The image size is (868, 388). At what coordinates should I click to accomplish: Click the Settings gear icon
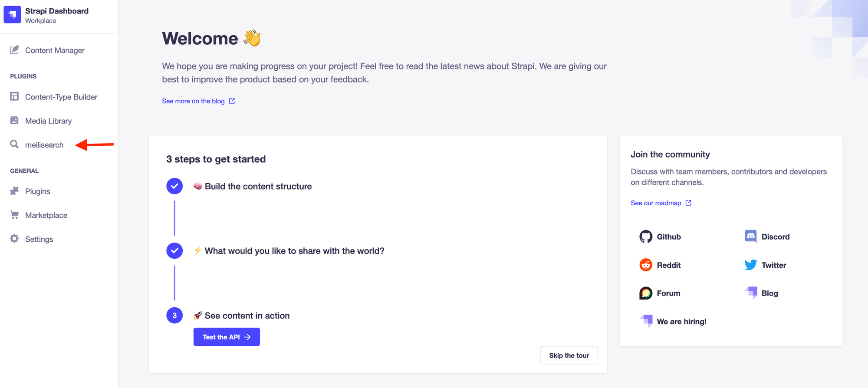(14, 239)
